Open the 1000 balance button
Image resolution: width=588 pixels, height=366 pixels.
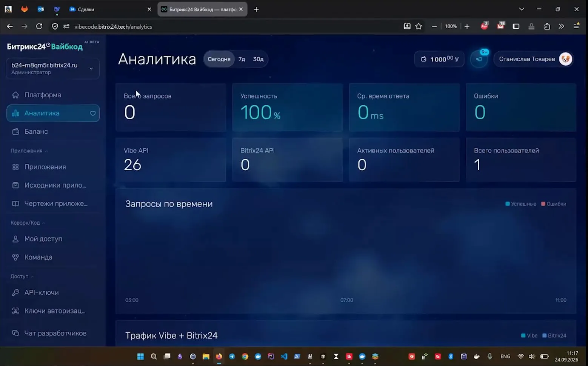point(439,59)
